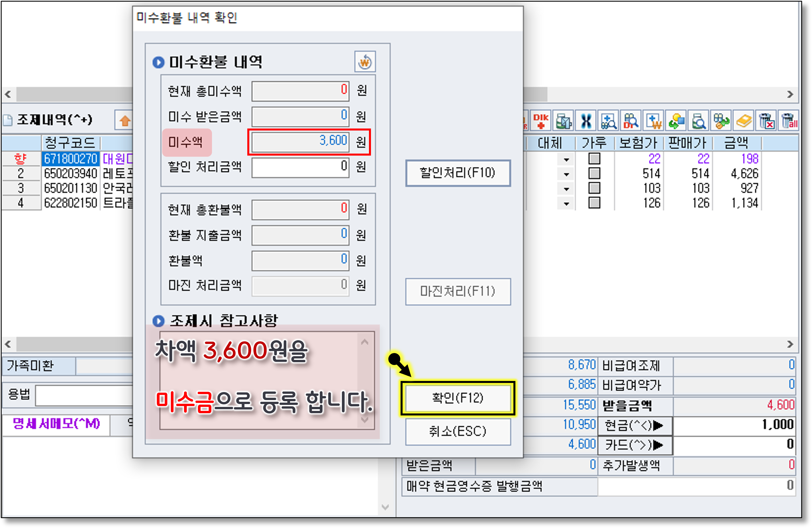Click the DI magnifier search icon
Viewport: 812px width, 528px height.
pos(631,121)
